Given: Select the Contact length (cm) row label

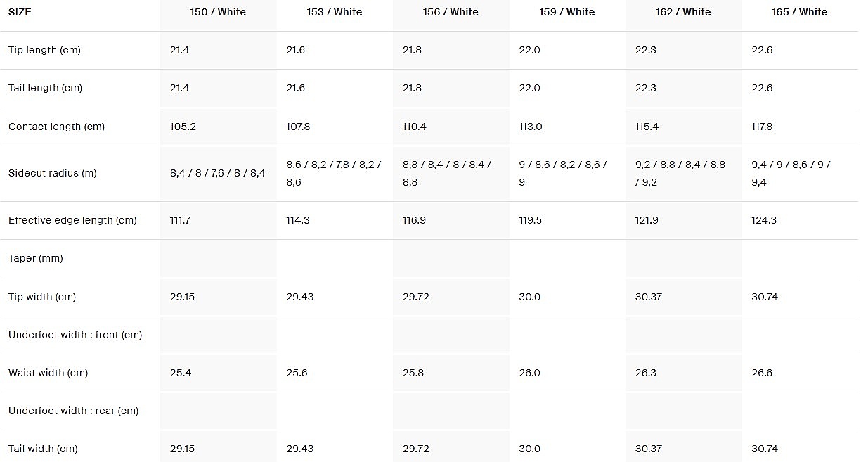Looking at the screenshot, I should tap(56, 127).
